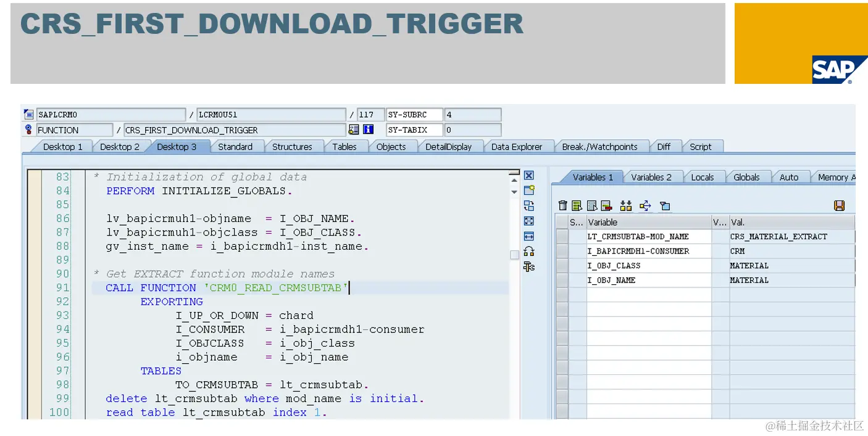Image resolution: width=868 pixels, height=436 pixels.
Task: Open the Tables tab
Action: tap(344, 147)
